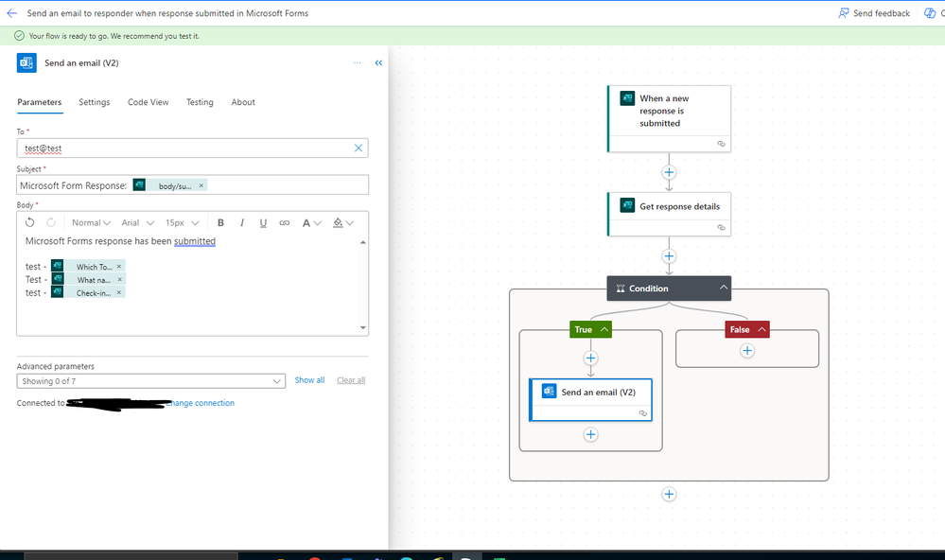Click the Subject field
945x560 pixels.
(x=192, y=185)
